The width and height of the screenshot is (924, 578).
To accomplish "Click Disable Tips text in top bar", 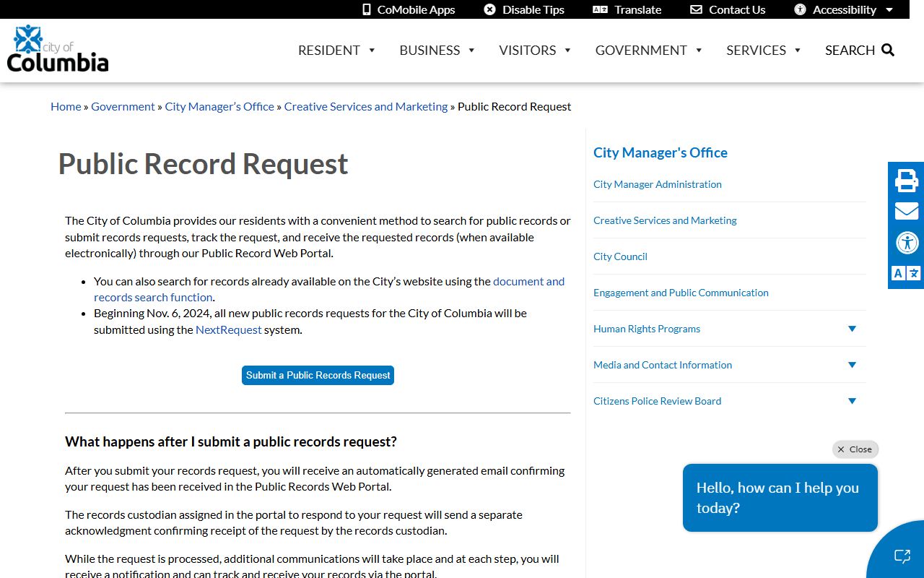I will click(533, 9).
